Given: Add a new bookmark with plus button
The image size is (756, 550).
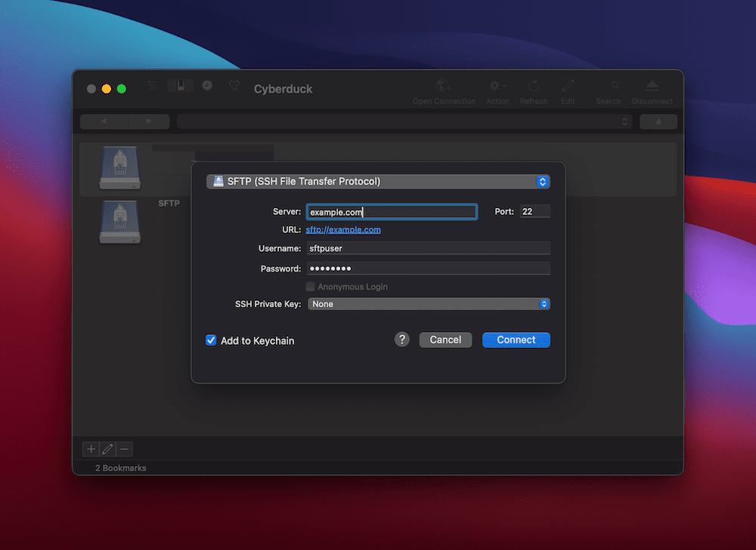Looking at the screenshot, I should [x=91, y=449].
